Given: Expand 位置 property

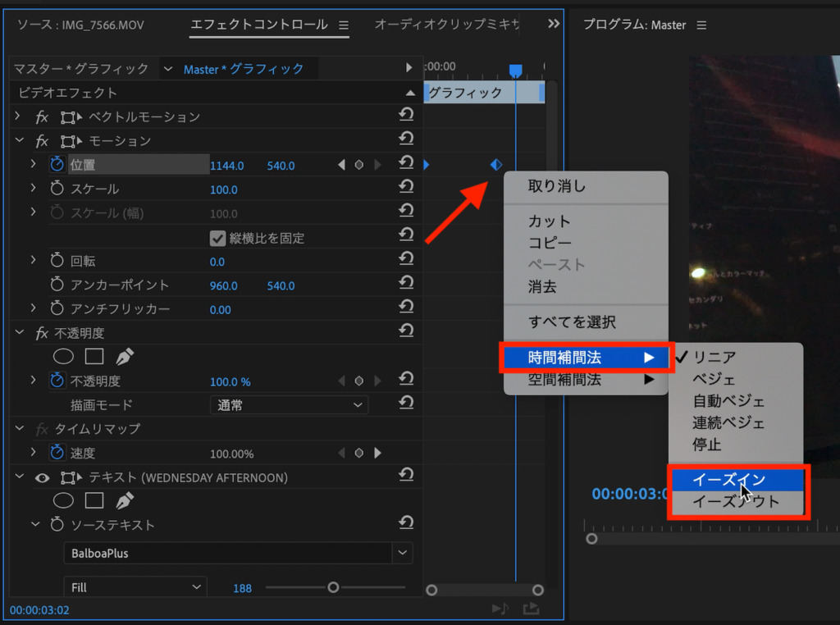Looking at the screenshot, I should (33, 164).
